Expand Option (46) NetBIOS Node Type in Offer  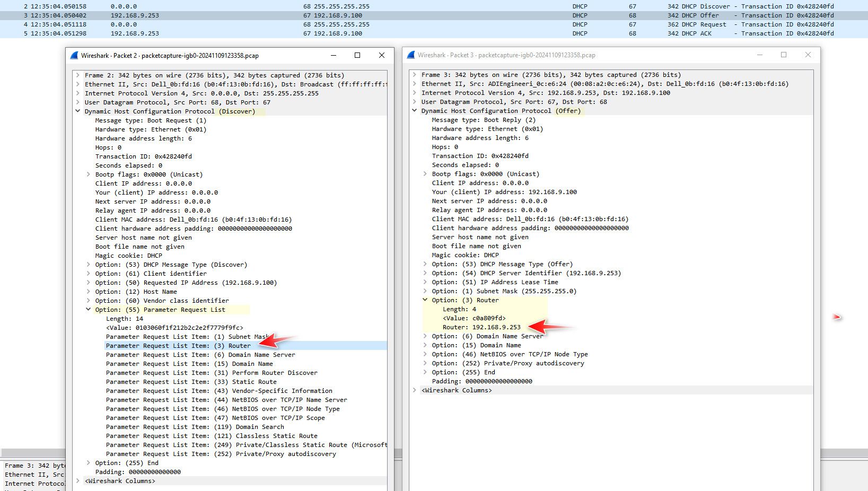(425, 354)
